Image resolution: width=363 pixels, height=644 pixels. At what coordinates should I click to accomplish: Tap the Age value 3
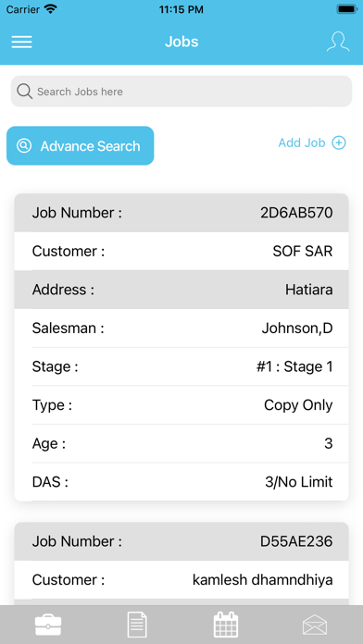pos(329,443)
